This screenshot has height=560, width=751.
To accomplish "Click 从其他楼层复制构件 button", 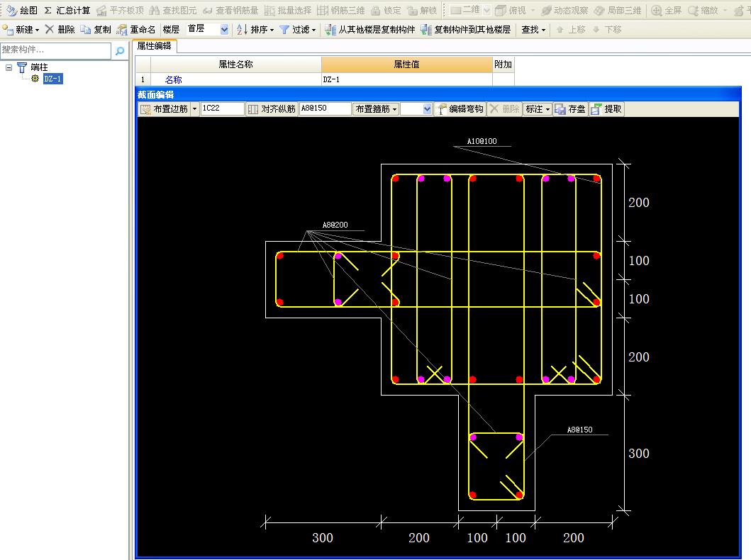I will coord(370,30).
